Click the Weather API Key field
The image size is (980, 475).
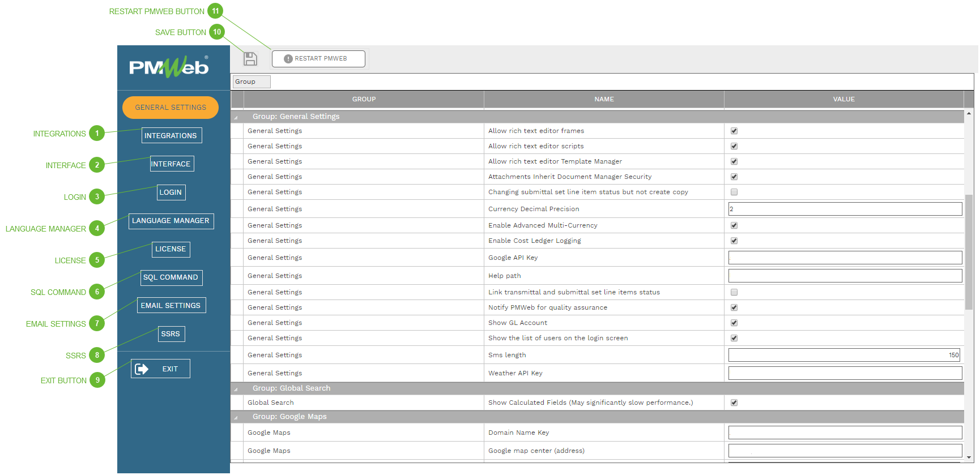(845, 373)
